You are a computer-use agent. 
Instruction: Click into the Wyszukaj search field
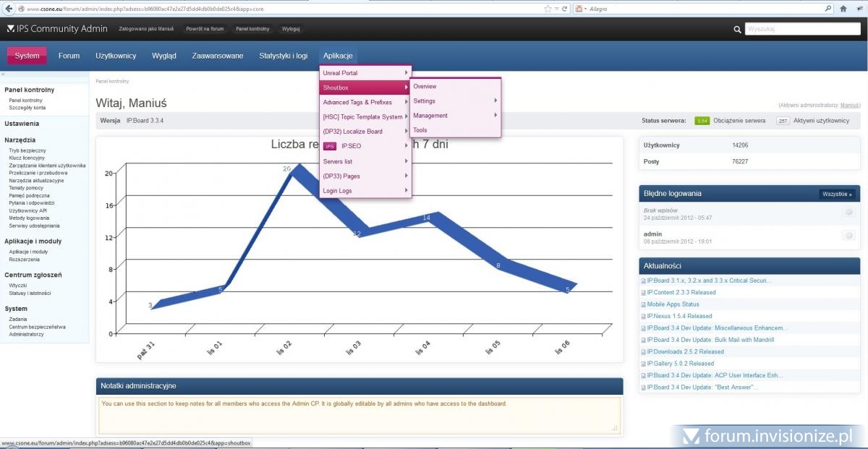(x=801, y=30)
